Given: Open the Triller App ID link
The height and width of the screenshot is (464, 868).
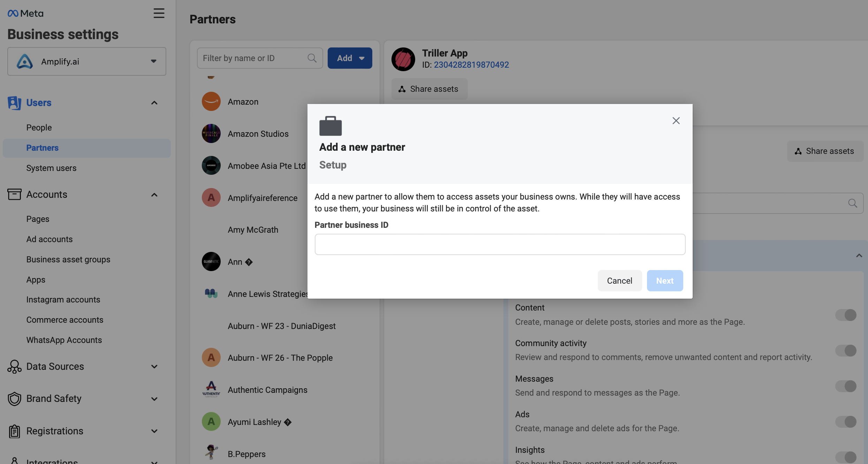Looking at the screenshot, I should coord(471,65).
